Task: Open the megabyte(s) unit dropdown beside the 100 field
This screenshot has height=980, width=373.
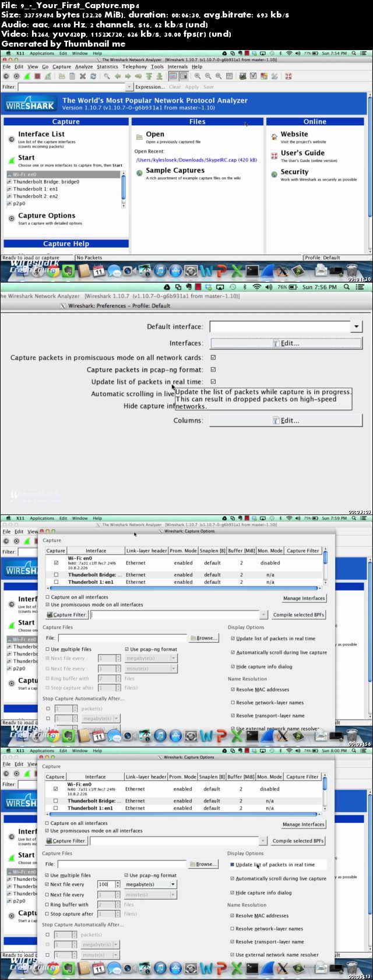Action: (173, 884)
